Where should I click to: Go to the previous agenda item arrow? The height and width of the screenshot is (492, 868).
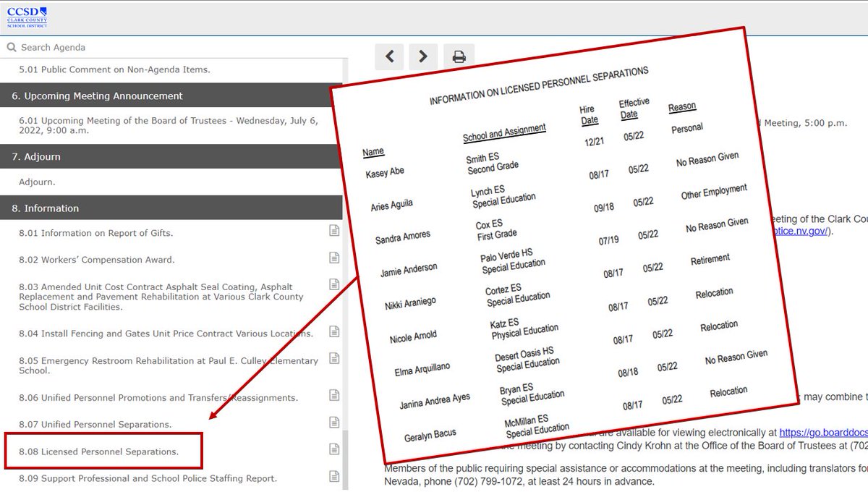point(389,56)
